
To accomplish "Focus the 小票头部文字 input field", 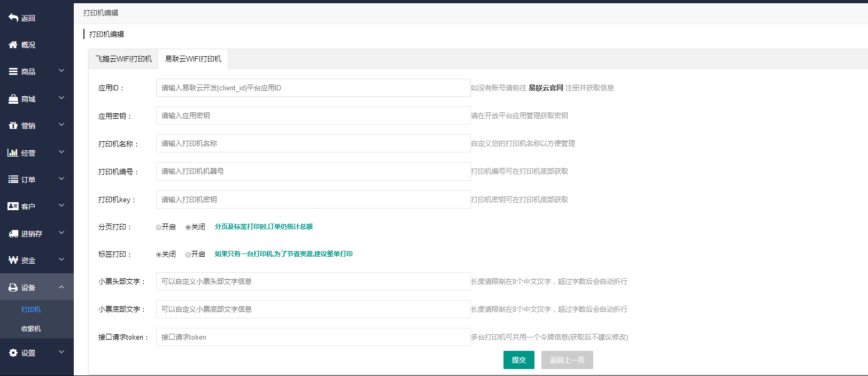I will click(313, 281).
